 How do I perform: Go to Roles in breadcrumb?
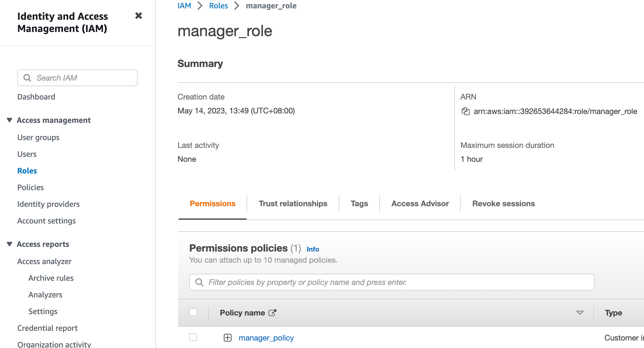click(x=218, y=6)
